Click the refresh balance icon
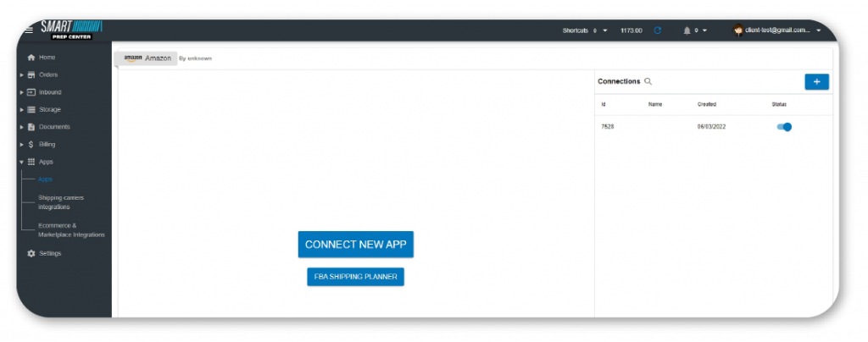The height and width of the screenshot is (342, 868). pyautogui.click(x=657, y=30)
